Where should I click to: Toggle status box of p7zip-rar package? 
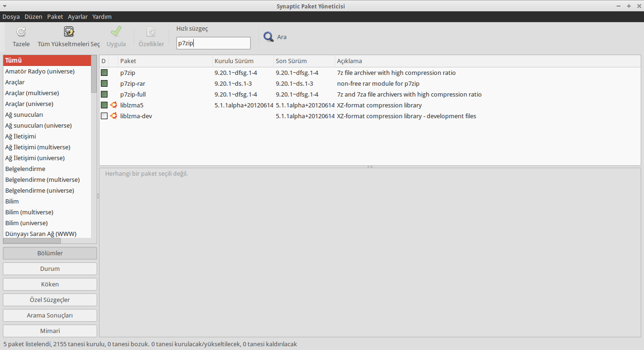pos(104,84)
